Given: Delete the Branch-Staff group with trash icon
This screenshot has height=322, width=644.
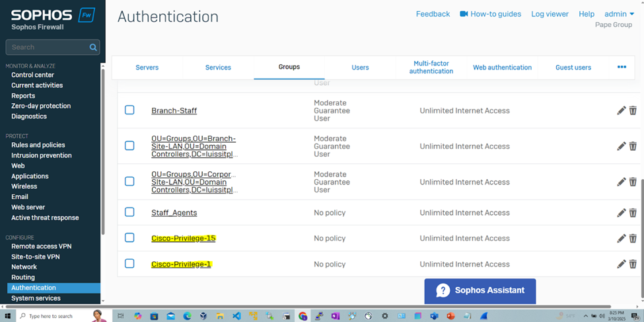Looking at the screenshot, I should coord(633,110).
